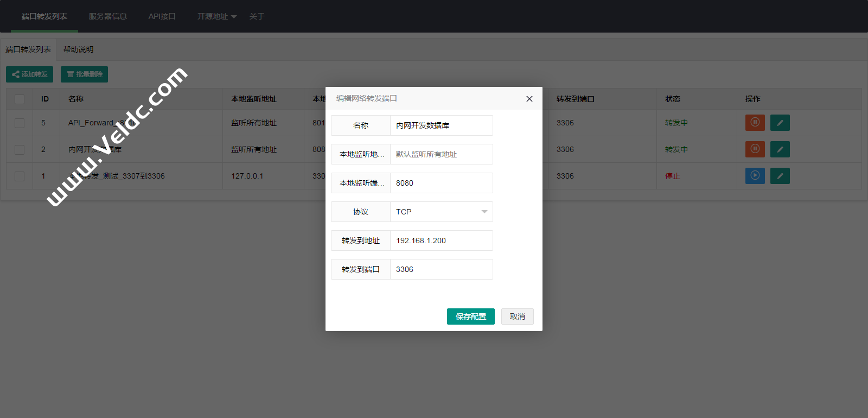Check the checkbox for row ID 1
This screenshot has height=418, width=868.
point(20,176)
